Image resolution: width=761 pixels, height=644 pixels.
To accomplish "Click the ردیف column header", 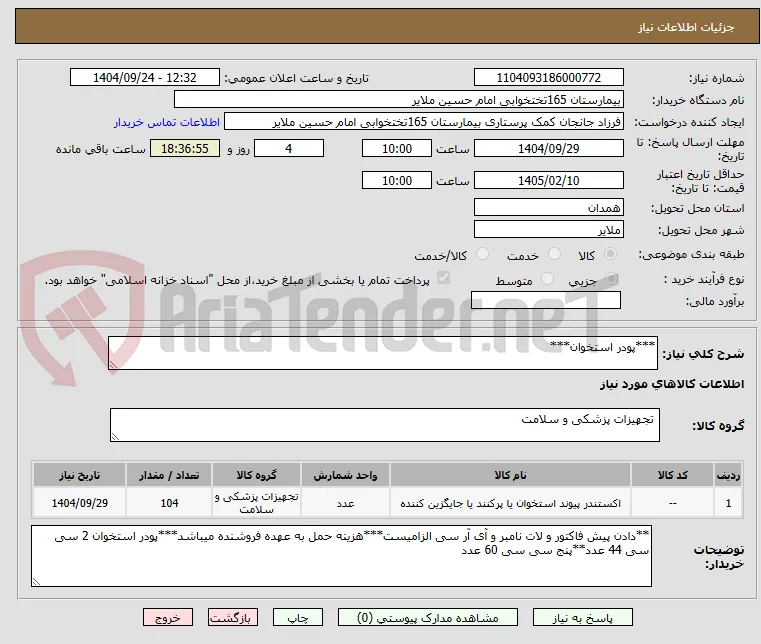I will pos(728,475).
